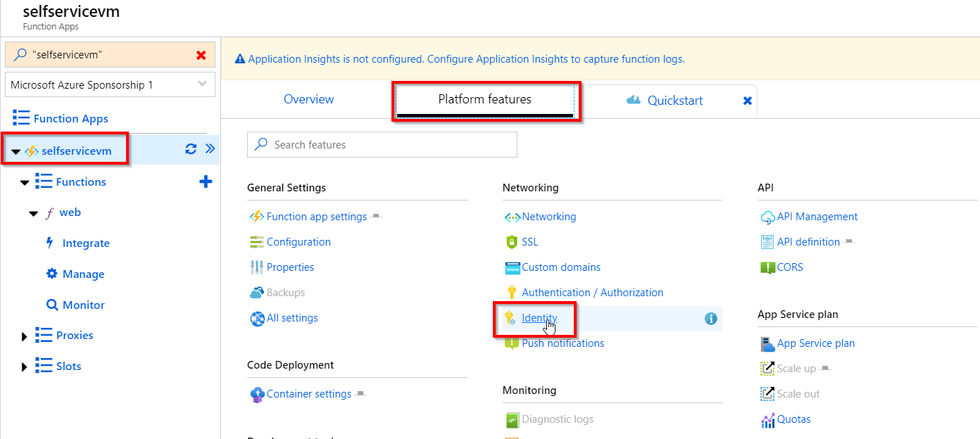The width and height of the screenshot is (980, 439).
Task: Click the App Service plan server icon
Action: pyautogui.click(x=767, y=344)
